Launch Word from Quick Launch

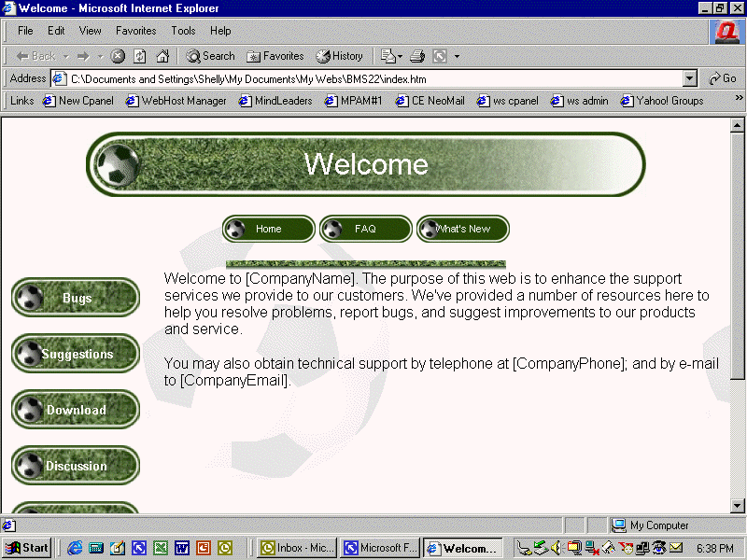tap(182, 548)
